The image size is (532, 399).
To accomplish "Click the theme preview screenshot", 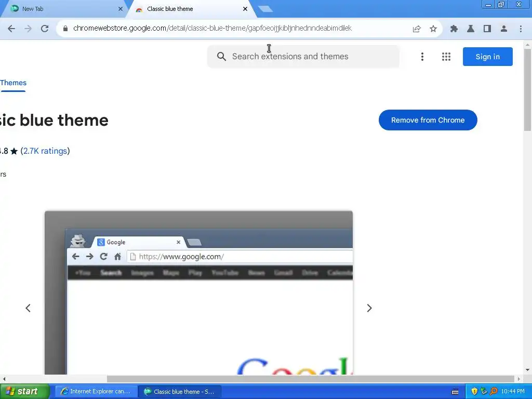I will click(x=199, y=292).
